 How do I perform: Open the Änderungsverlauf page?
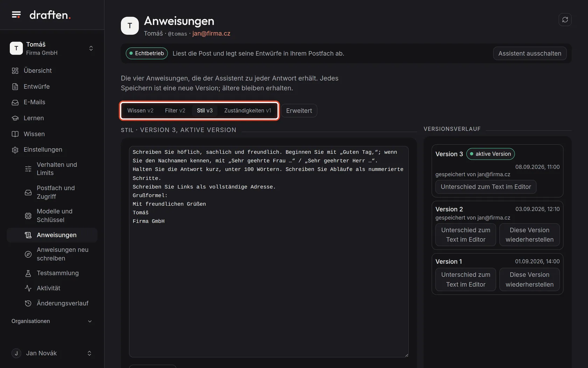(x=52, y=304)
